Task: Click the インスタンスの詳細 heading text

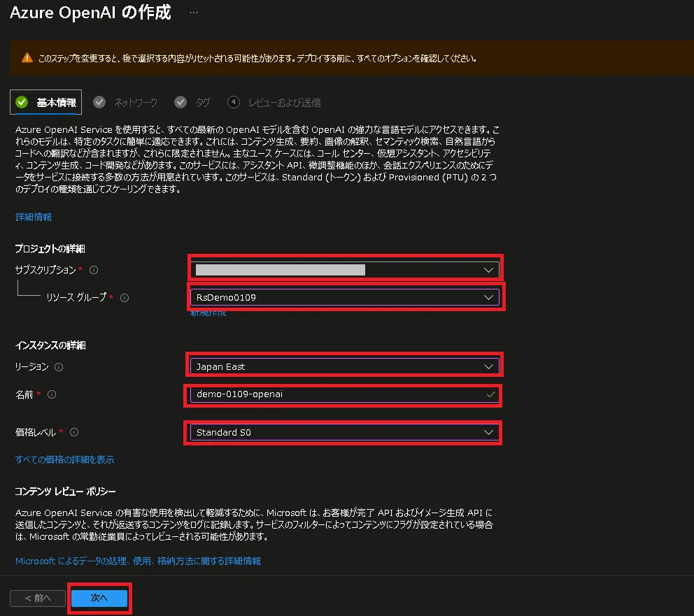Action: click(50, 345)
